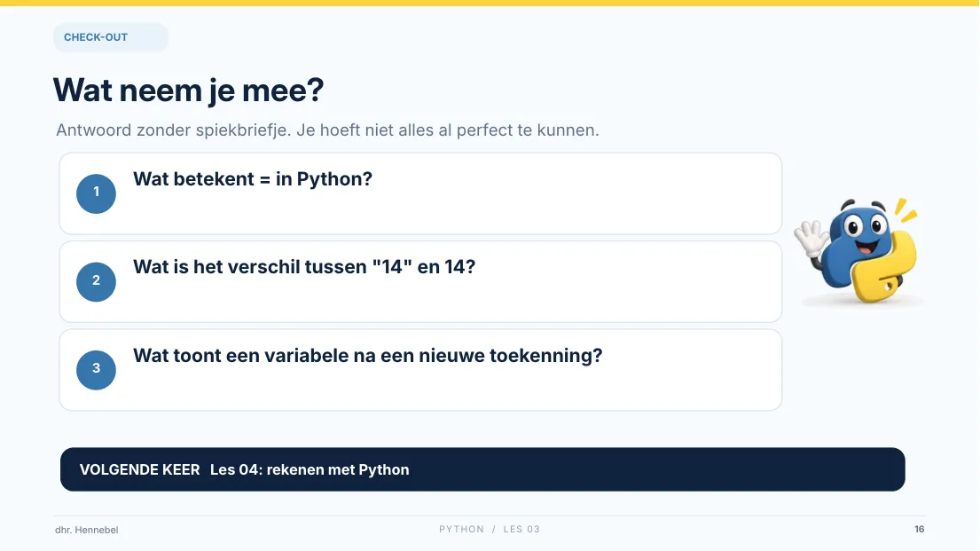This screenshot has width=980, height=551.
Task: Select question about "14" versus 14
Action: click(420, 281)
